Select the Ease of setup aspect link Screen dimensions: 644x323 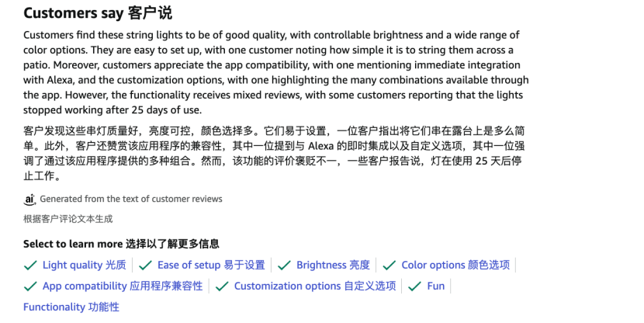tap(211, 266)
